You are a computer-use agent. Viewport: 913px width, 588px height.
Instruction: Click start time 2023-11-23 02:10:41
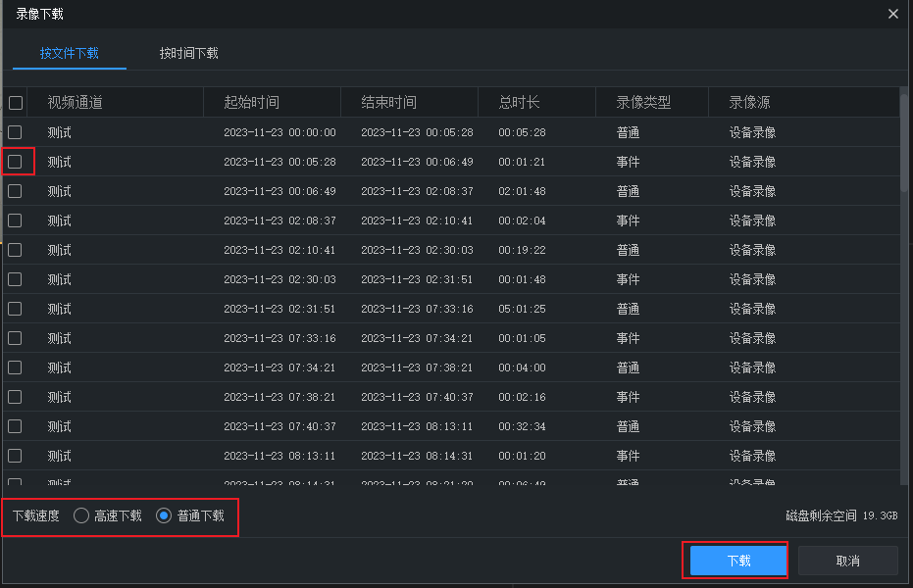(x=280, y=250)
